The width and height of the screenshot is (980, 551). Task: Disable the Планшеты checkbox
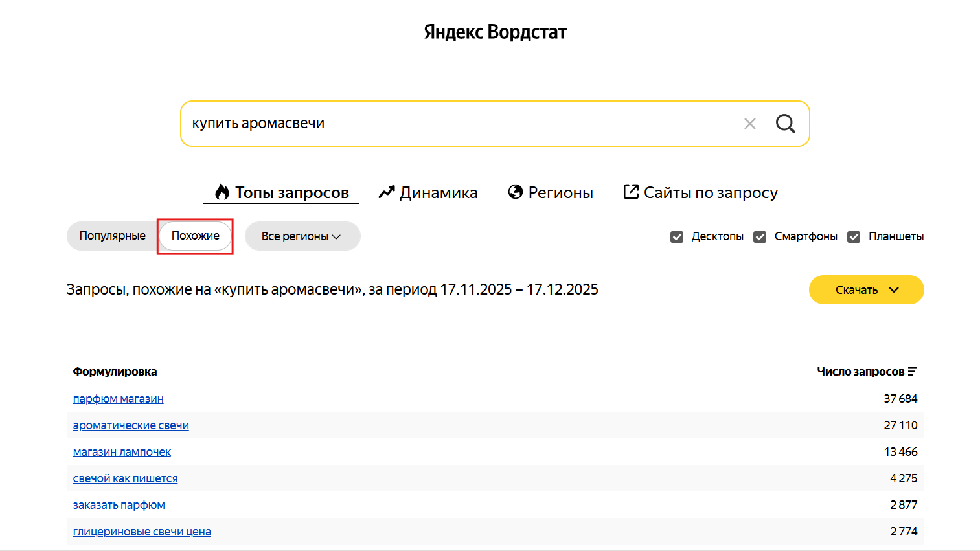click(x=854, y=237)
